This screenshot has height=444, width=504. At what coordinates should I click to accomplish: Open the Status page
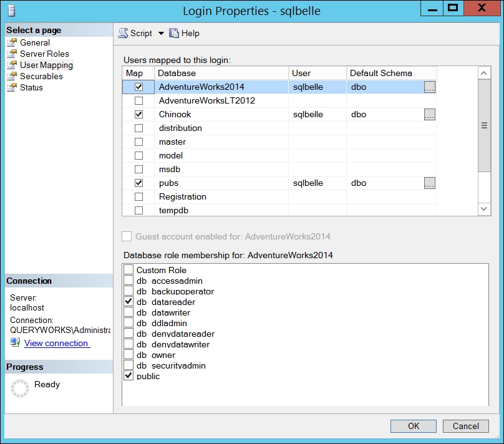pos(31,87)
